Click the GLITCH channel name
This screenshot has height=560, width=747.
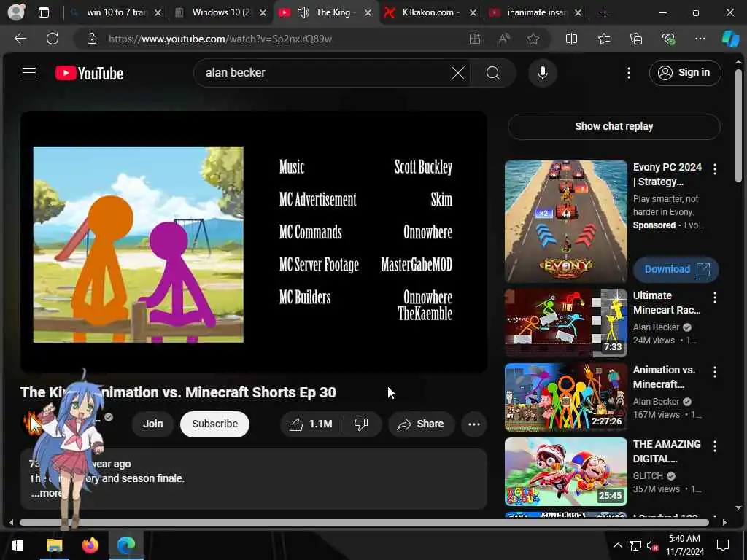[x=648, y=475]
